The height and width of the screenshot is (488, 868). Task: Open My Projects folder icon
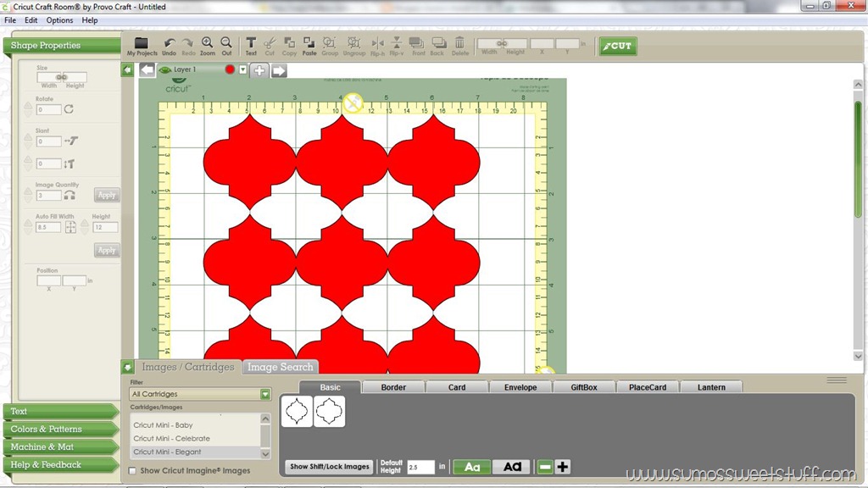click(142, 43)
